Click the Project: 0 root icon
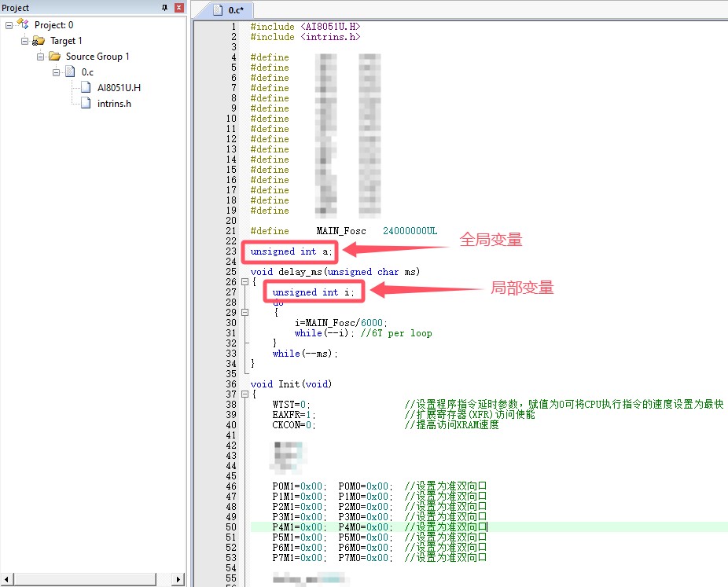This screenshot has width=728, height=587. [23, 24]
